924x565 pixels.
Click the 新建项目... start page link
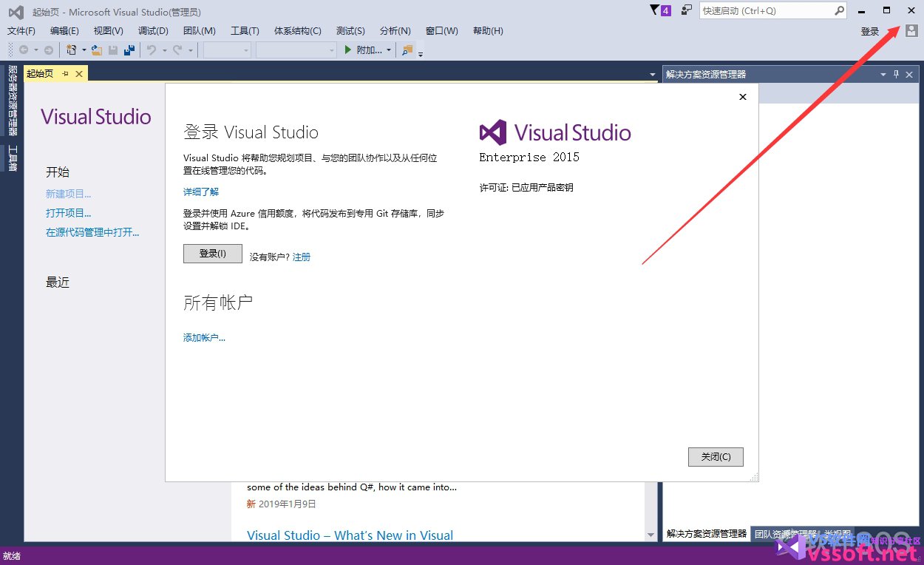click(69, 194)
